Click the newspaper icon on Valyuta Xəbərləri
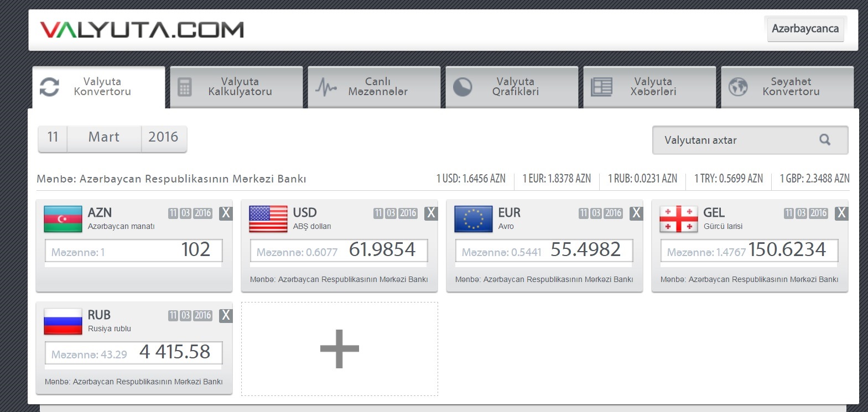The width and height of the screenshot is (868, 412). (x=601, y=87)
